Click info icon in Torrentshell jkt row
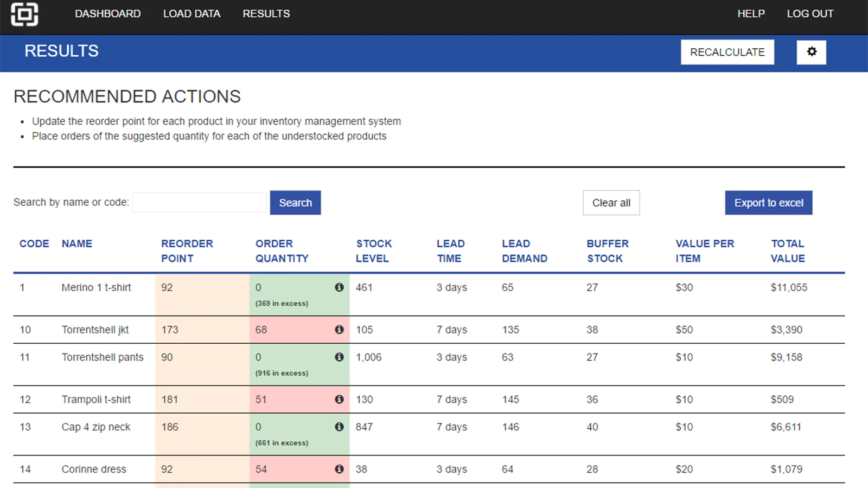Viewport: 868px width, 488px height. click(339, 330)
